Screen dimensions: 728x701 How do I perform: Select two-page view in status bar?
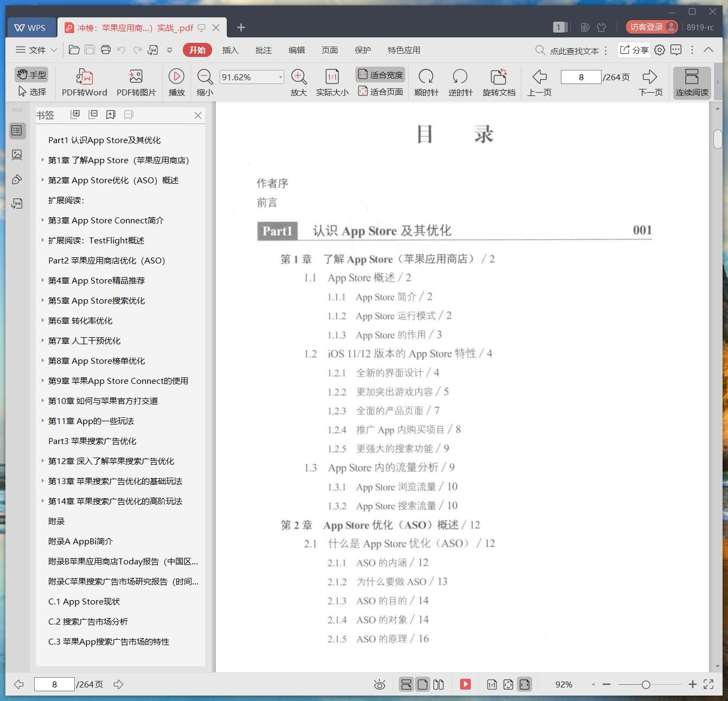(439, 684)
